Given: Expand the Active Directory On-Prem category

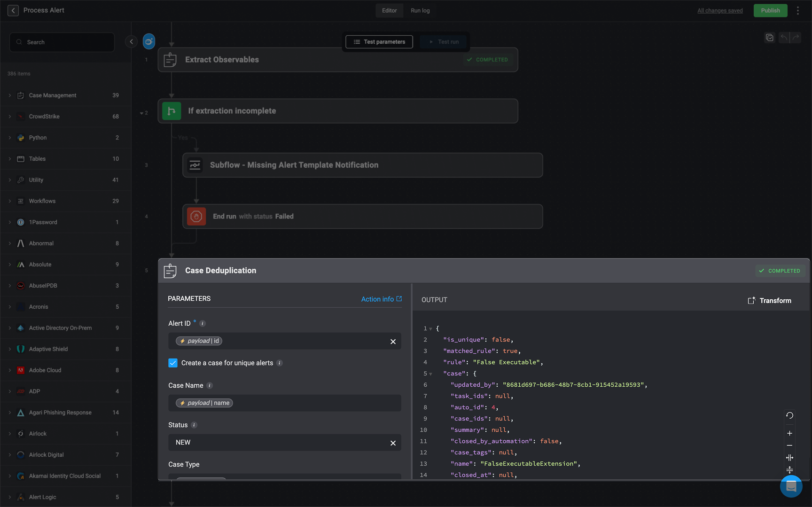Looking at the screenshot, I should tap(9, 328).
